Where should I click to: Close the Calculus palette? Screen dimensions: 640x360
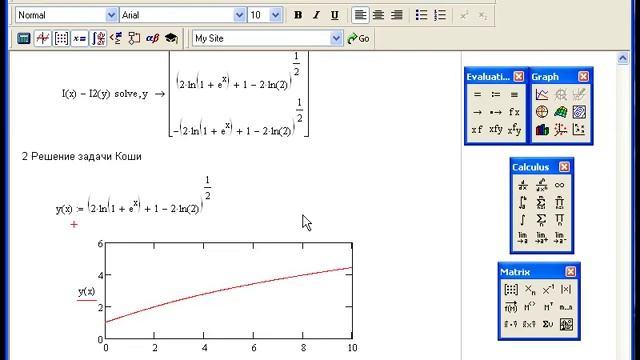click(564, 167)
